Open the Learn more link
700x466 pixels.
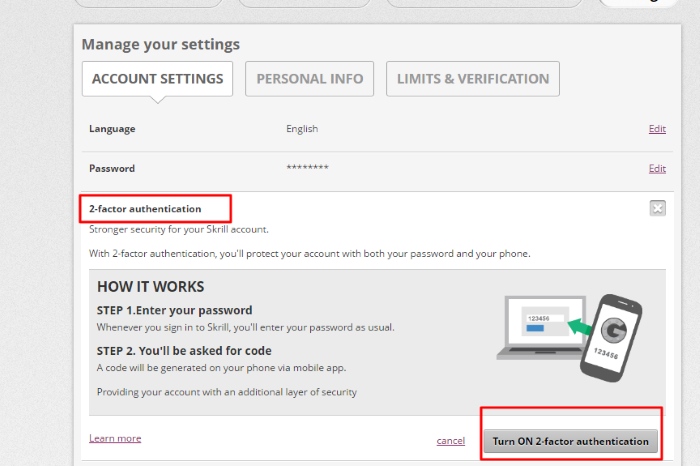click(115, 438)
